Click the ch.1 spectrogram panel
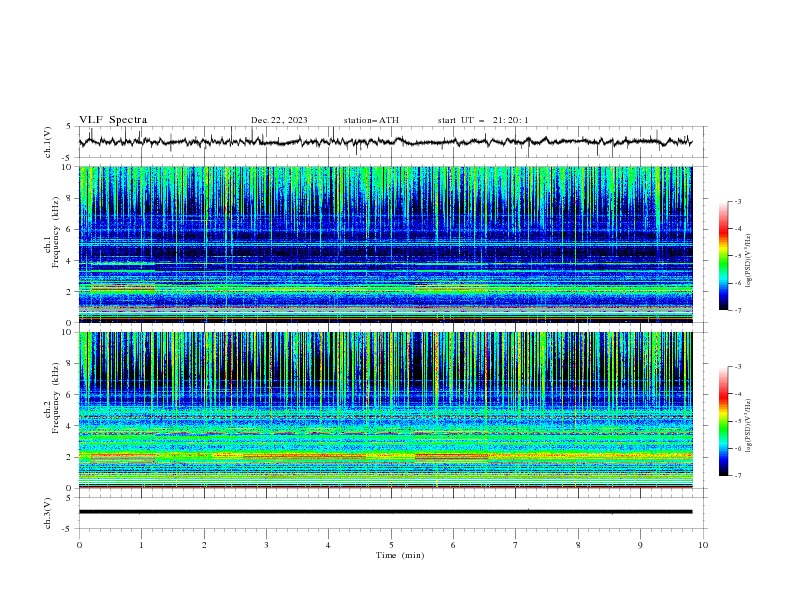The image size is (792, 612). (385, 244)
